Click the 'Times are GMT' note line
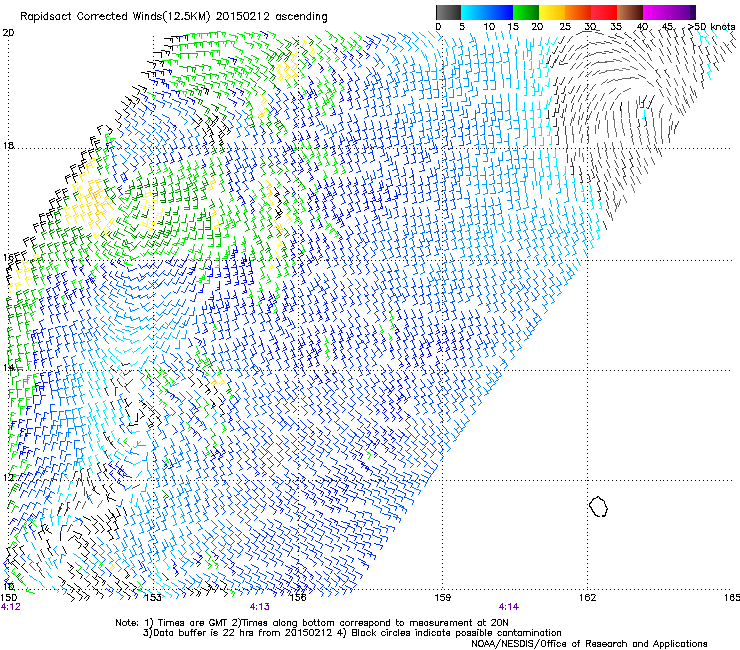Image resolution: width=740 pixels, height=650 pixels. pos(311,623)
